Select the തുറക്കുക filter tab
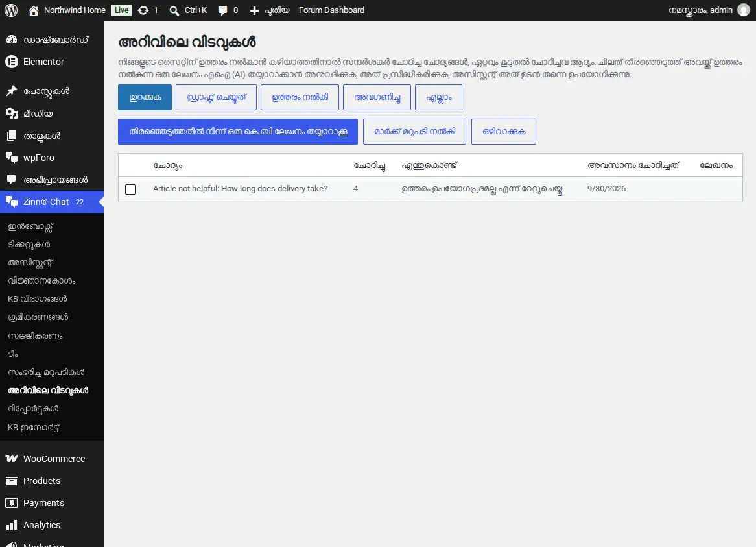Viewport: 756px width, 547px height. click(x=145, y=97)
